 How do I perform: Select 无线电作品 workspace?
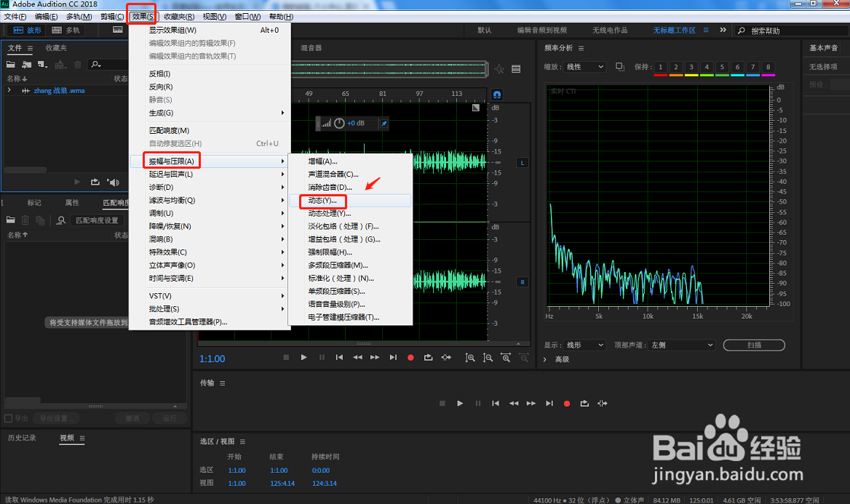(x=610, y=31)
